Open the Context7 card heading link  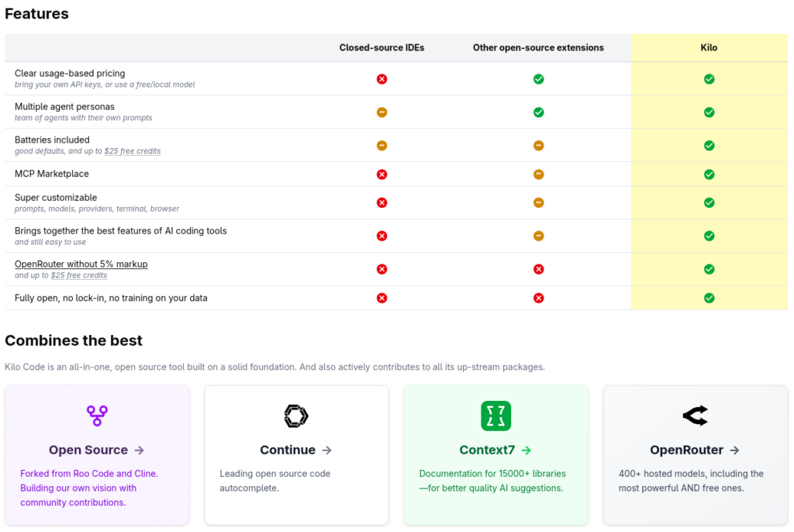(x=495, y=450)
